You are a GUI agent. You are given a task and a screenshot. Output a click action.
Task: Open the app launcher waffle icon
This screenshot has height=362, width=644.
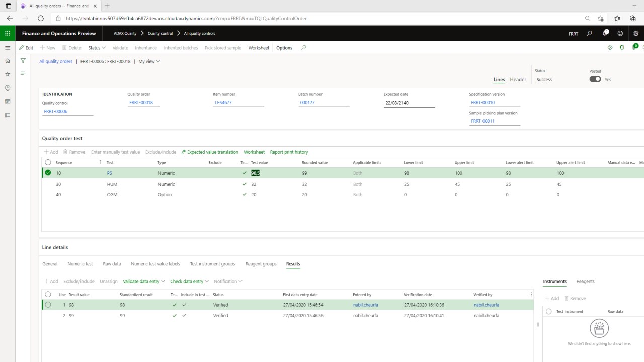click(8, 34)
